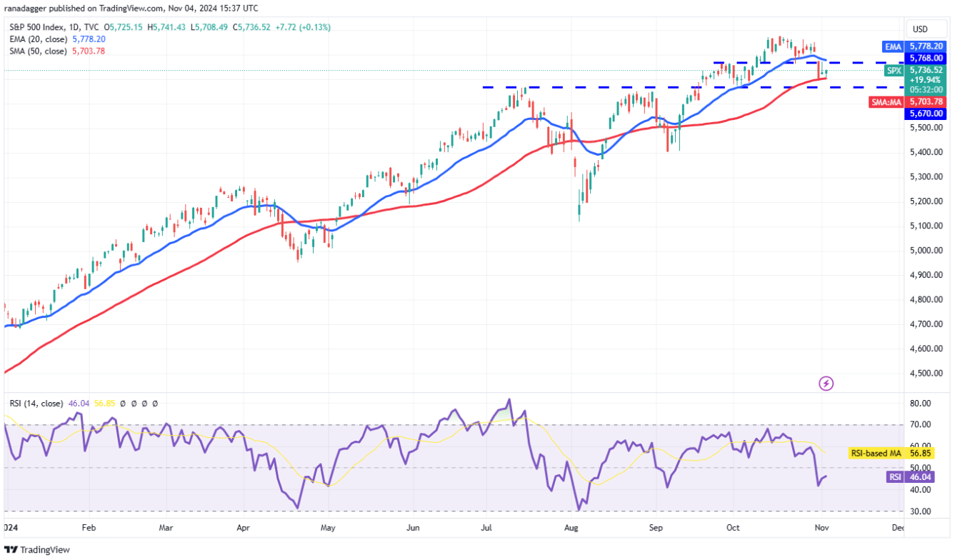Click the low value L5,708.49
Viewport: 955px width, 560px height.
(208, 27)
